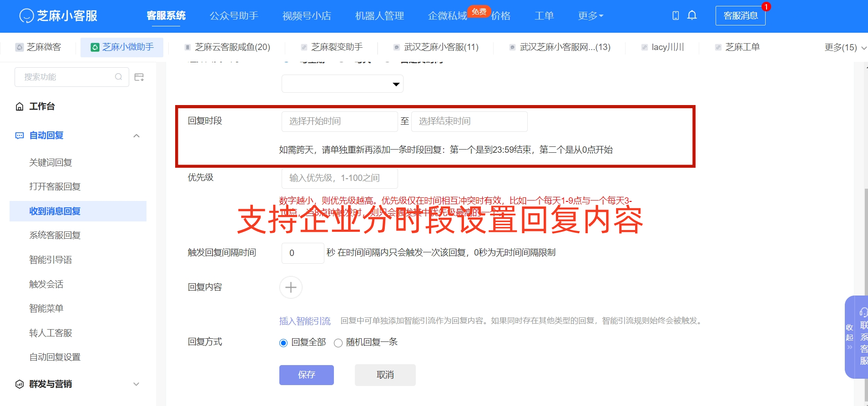Focus the 触发回复间隔时间 seconds field
Screen dimensions: 868x406
coord(303,253)
